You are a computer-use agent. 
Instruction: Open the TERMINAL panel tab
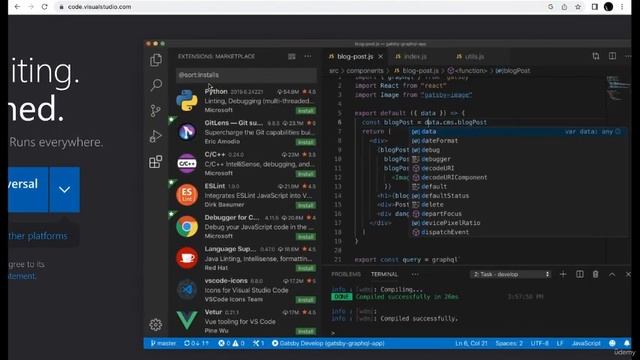point(384,274)
